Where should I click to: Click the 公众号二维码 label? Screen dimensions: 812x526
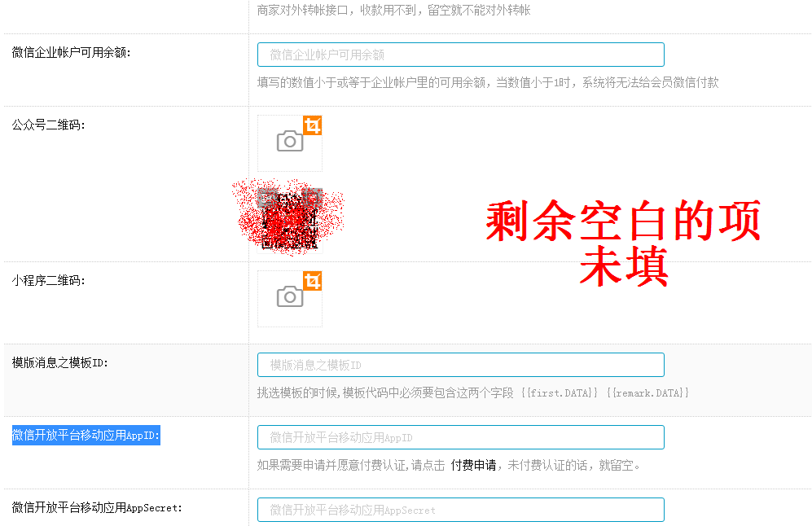tap(48, 125)
